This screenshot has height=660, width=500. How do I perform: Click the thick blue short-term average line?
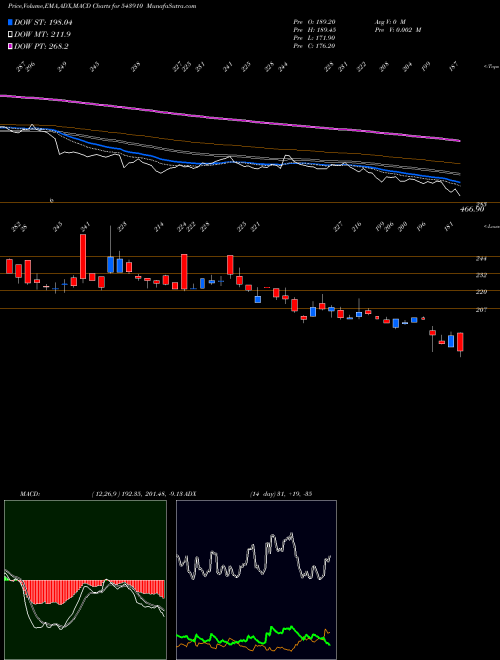point(229,162)
